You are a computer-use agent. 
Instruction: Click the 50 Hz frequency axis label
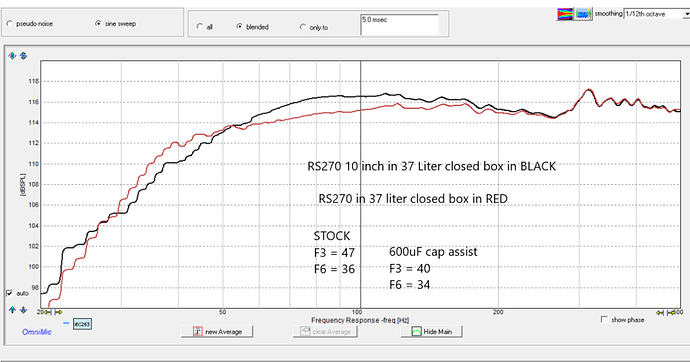(222, 312)
